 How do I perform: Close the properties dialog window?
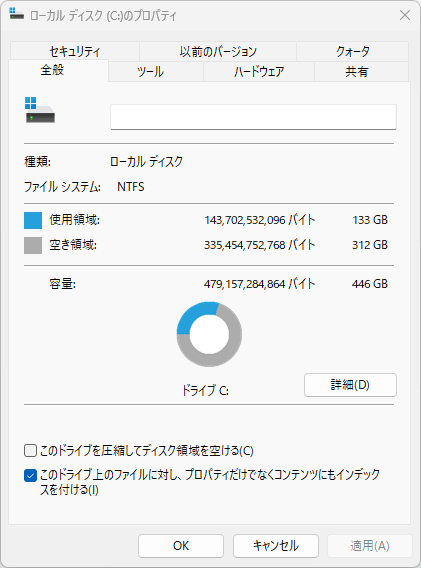click(405, 15)
